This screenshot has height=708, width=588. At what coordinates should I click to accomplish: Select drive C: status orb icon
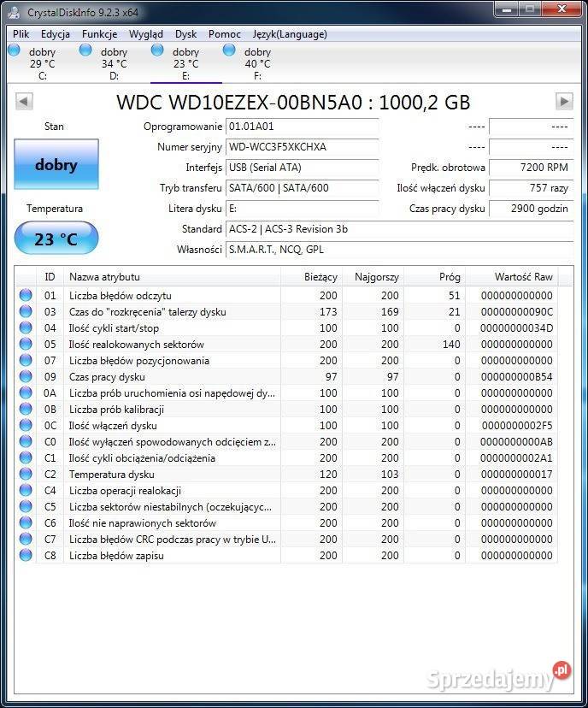coord(14,50)
